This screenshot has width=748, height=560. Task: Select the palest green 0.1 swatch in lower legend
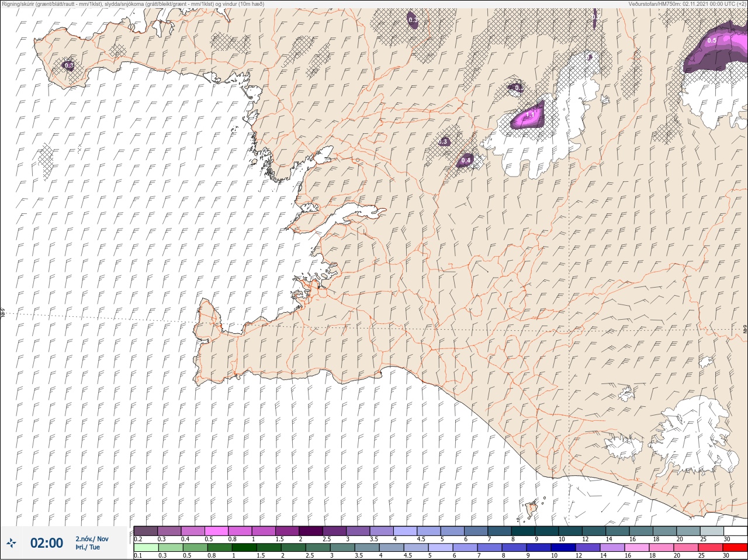tap(146, 548)
